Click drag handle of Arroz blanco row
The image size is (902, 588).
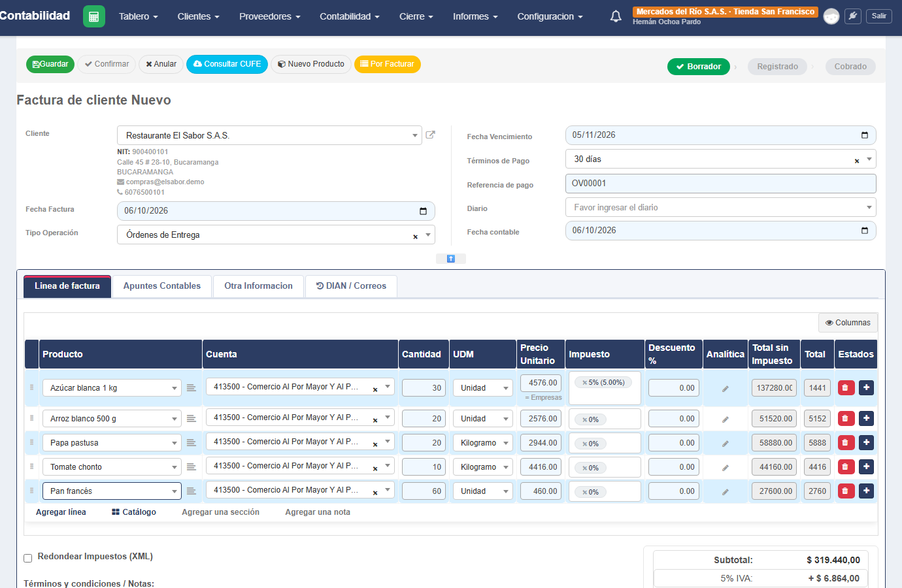coord(31,418)
